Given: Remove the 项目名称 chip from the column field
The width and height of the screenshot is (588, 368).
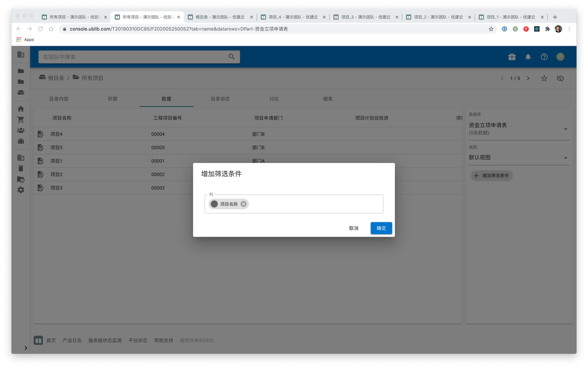Looking at the screenshot, I should coord(243,204).
